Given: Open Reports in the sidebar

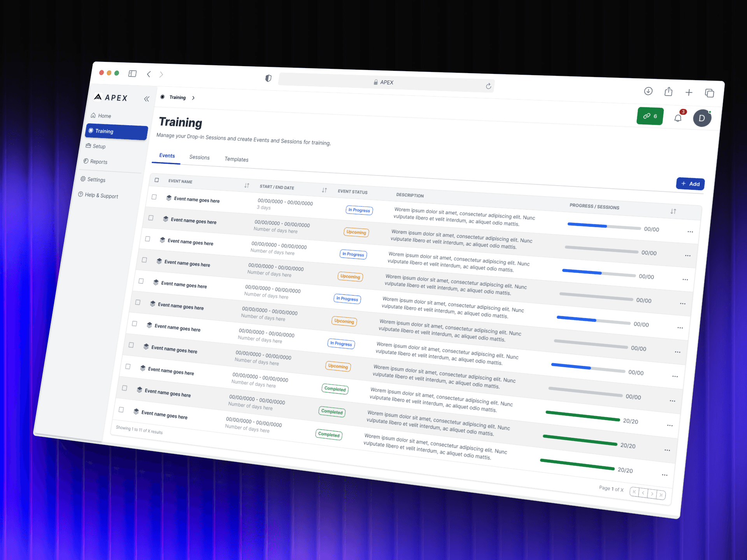Looking at the screenshot, I should (x=98, y=161).
